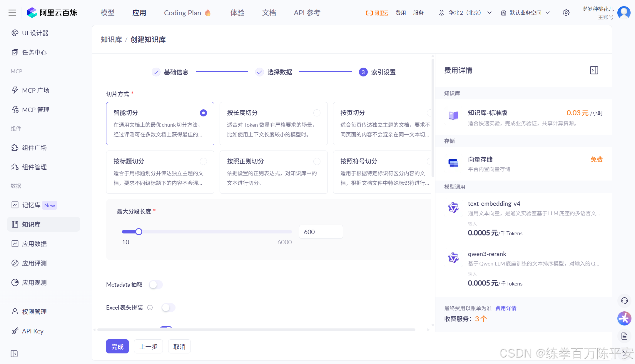
Task: Collapse the fee details panel icon
Action: pyautogui.click(x=594, y=70)
